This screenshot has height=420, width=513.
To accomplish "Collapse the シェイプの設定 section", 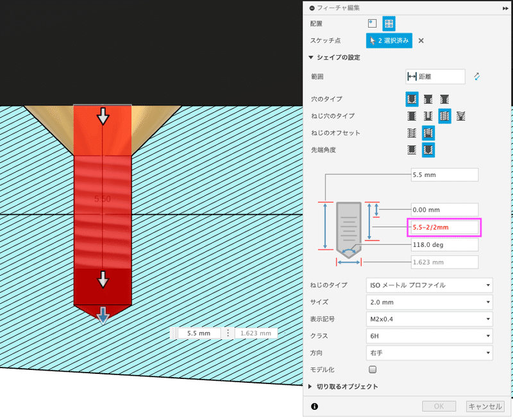I will 311,58.
